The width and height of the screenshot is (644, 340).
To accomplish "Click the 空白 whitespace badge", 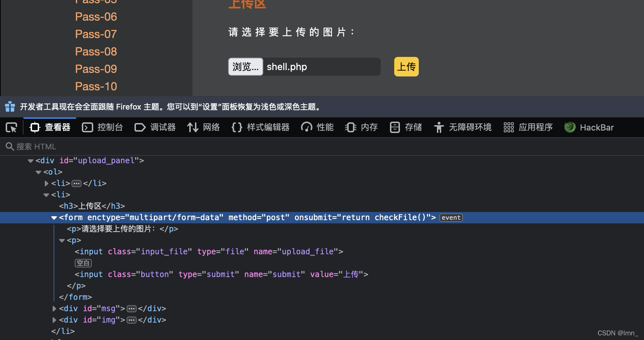I will coord(83,263).
